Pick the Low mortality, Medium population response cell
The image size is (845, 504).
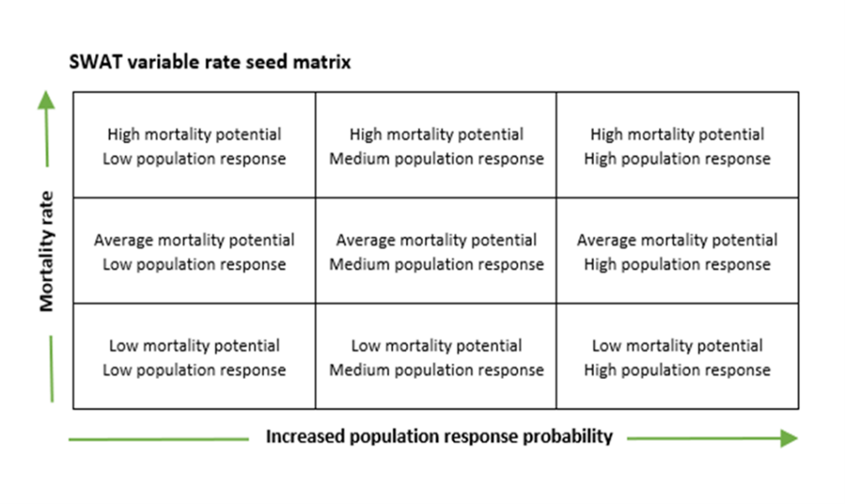click(x=436, y=357)
